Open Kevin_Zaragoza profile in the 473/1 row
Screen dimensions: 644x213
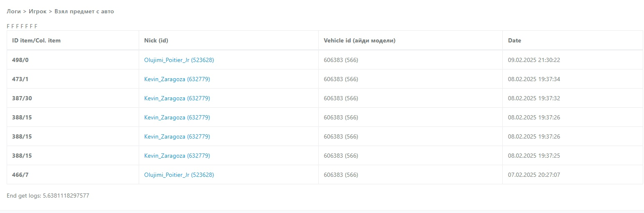[177, 79]
